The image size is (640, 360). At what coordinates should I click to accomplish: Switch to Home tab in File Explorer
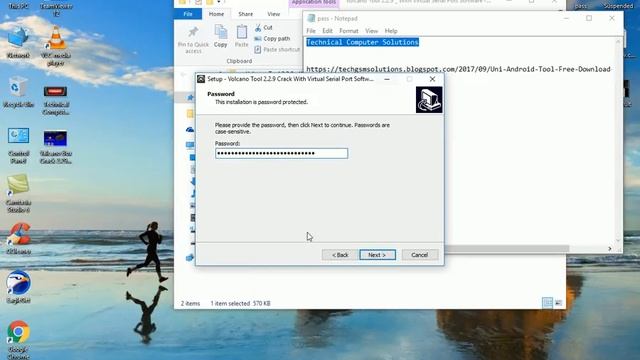pos(216,14)
